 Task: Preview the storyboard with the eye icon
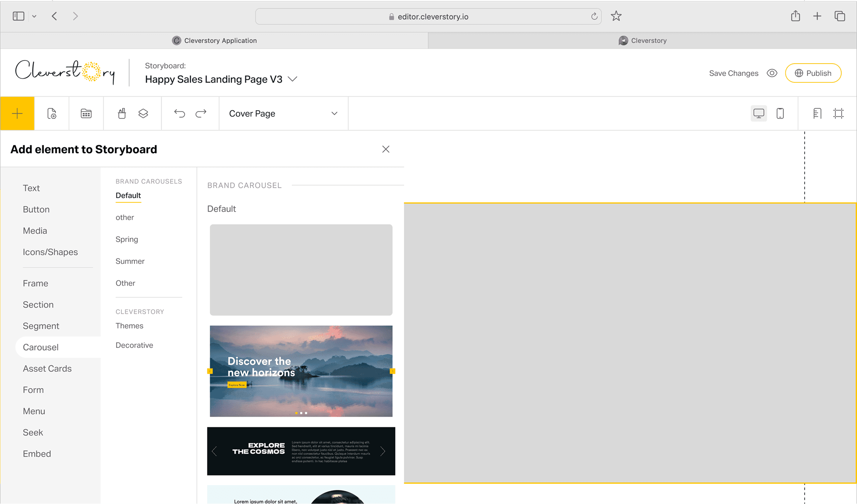click(x=772, y=73)
